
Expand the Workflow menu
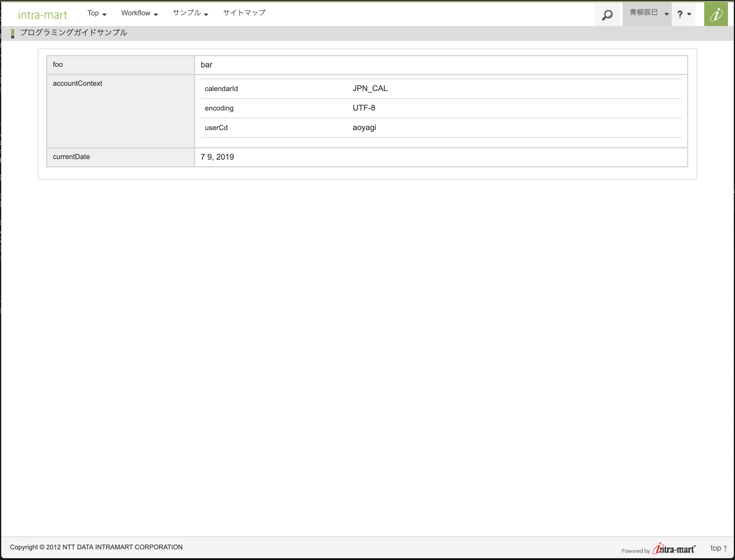pos(139,13)
